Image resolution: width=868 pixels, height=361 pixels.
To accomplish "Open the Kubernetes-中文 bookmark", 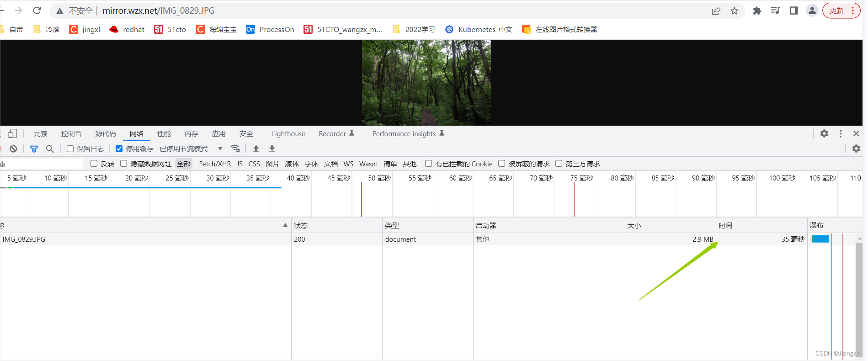I will (479, 29).
